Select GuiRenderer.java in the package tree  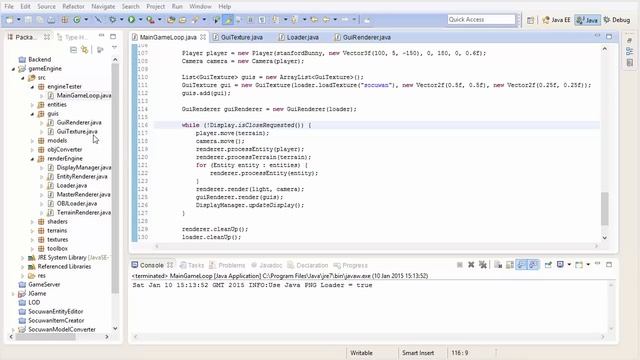[79, 122]
